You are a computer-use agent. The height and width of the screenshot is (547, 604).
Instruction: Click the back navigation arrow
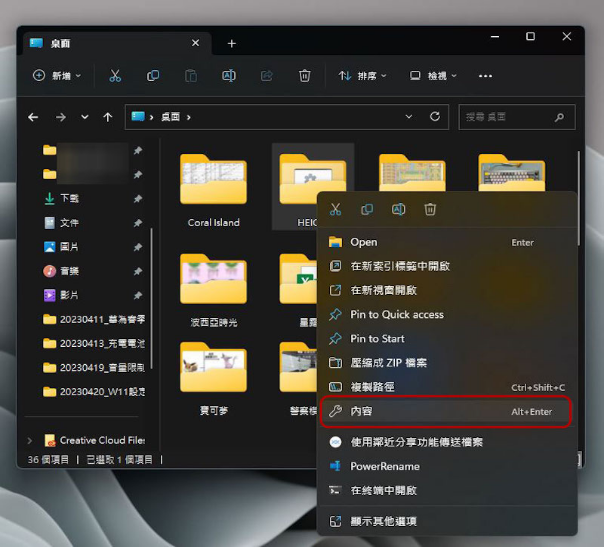coord(33,117)
